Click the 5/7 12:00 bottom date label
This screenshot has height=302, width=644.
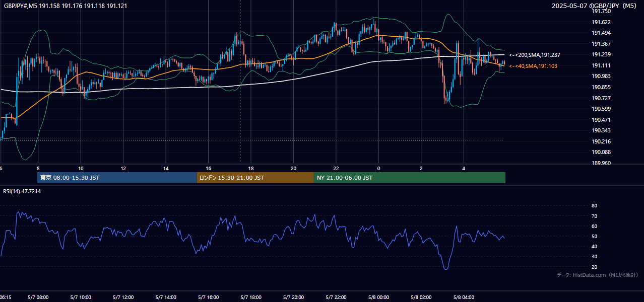click(123, 297)
